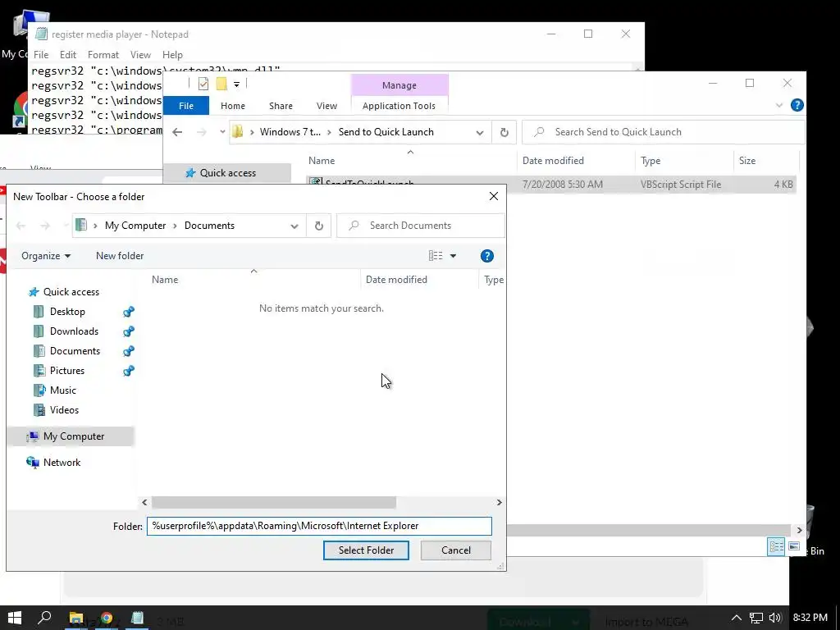Open Share tab in Explorer ribbon

coord(281,106)
